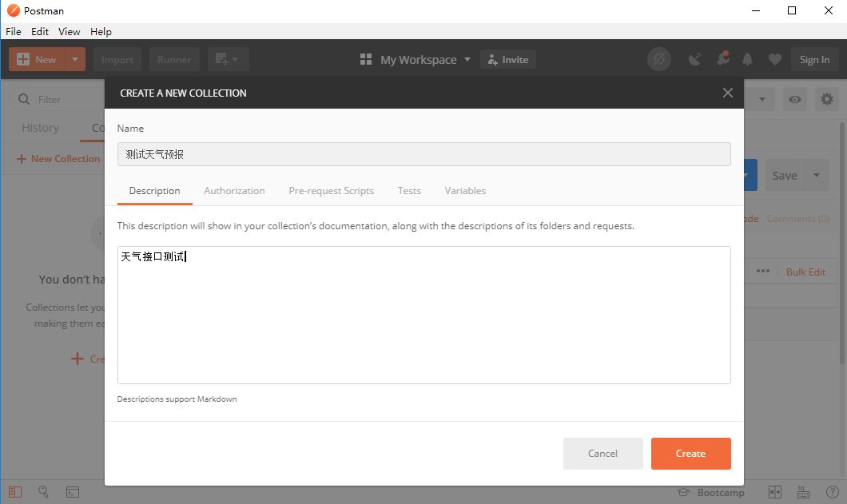Click the collection Name input field

424,154
